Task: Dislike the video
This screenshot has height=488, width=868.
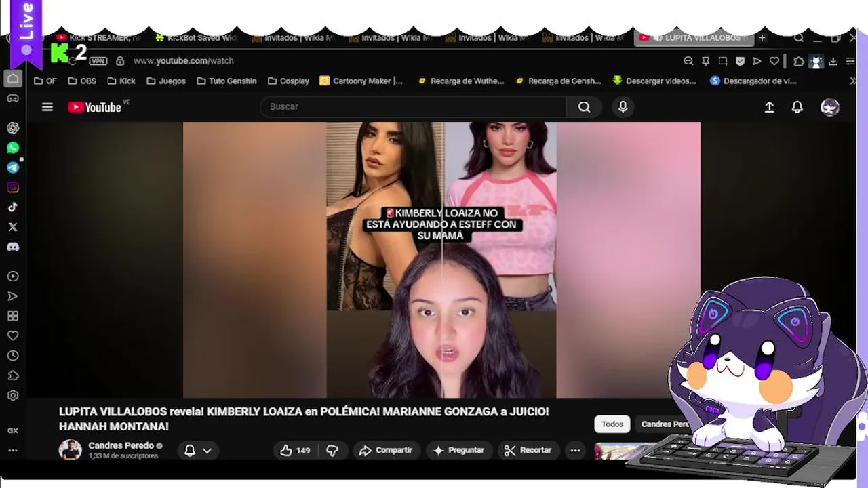Action: tap(332, 450)
